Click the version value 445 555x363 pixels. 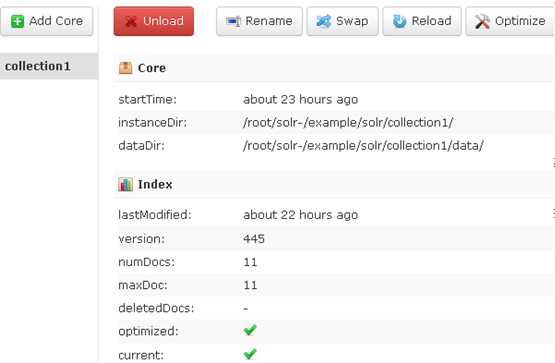tap(254, 239)
